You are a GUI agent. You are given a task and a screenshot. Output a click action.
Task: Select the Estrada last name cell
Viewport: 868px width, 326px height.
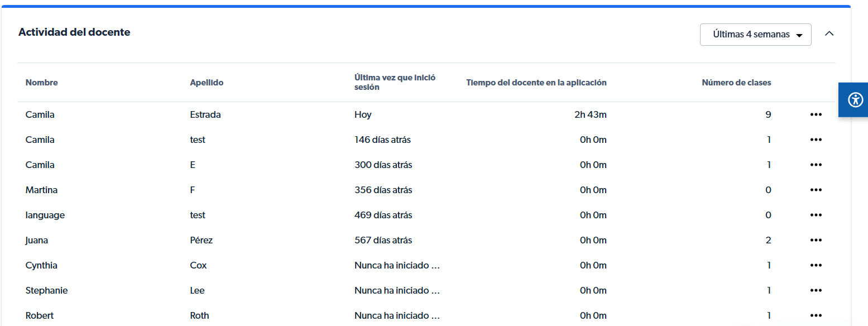[205, 114]
